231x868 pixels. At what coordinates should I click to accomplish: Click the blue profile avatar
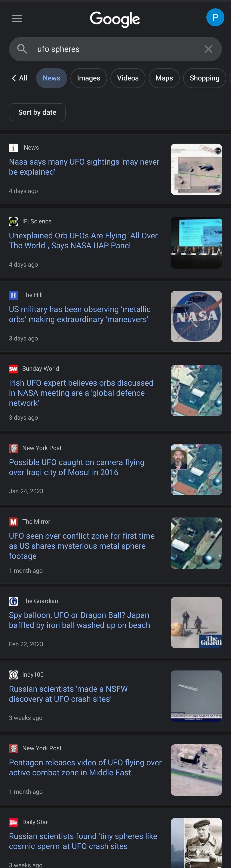click(215, 18)
